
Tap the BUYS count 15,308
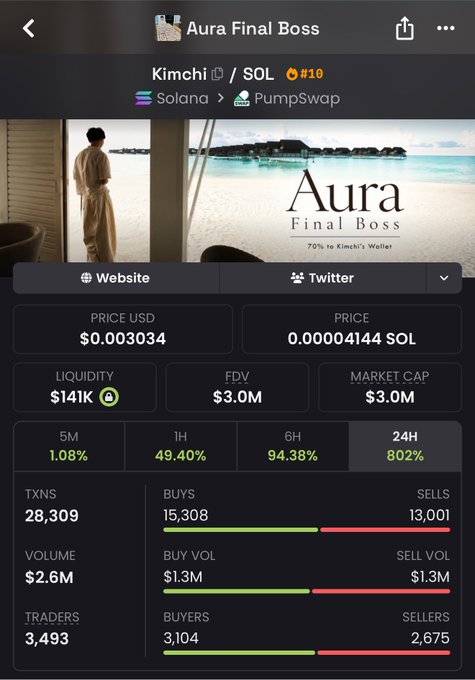point(186,515)
